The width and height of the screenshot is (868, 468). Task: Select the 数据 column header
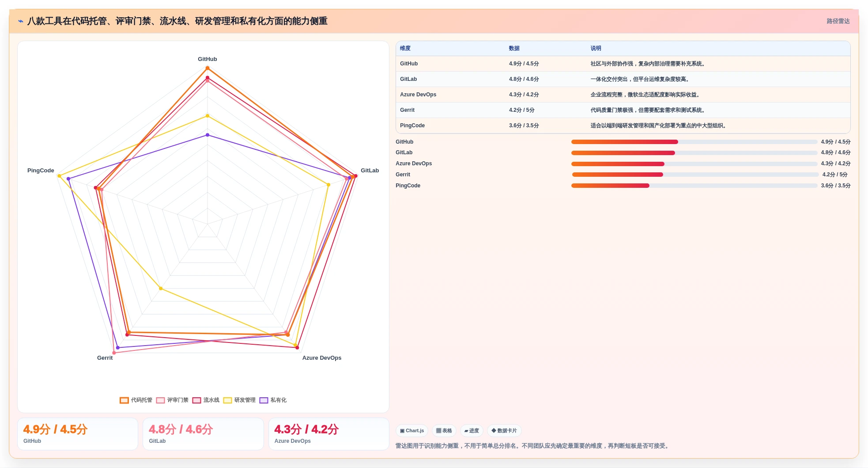pyautogui.click(x=514, y=49)
